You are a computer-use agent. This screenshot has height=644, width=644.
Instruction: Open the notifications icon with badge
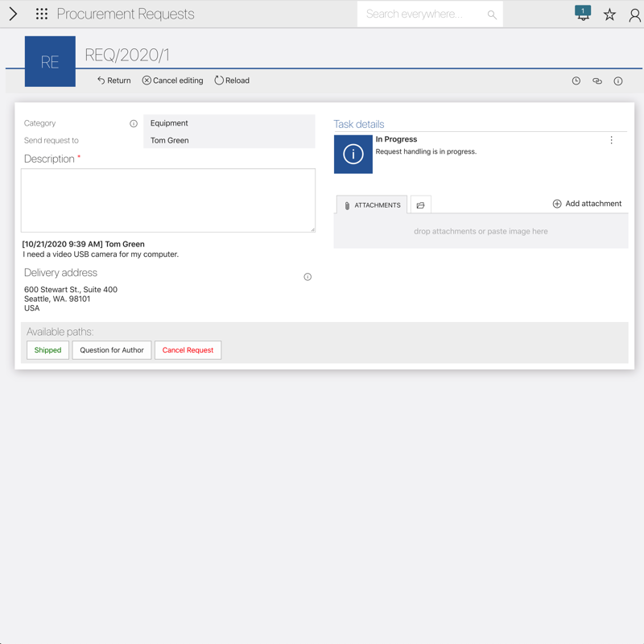pos(583,14)
